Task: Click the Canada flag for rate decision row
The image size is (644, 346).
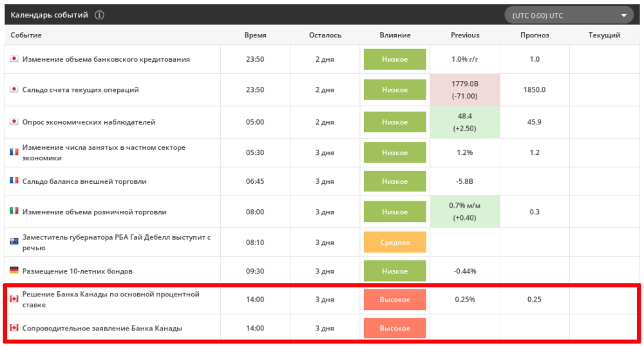Action: 14,299
